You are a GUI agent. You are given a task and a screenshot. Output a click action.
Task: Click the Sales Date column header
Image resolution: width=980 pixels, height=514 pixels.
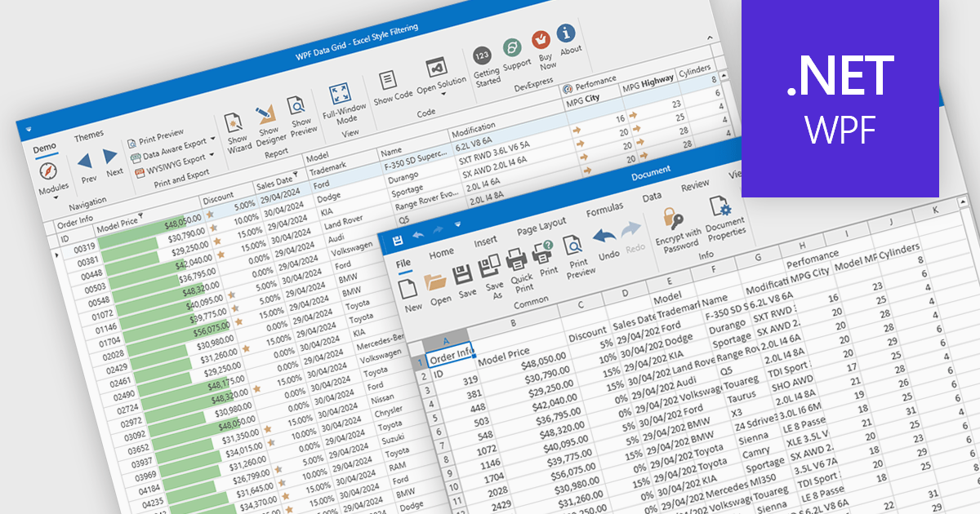click(x=274, y=182)
